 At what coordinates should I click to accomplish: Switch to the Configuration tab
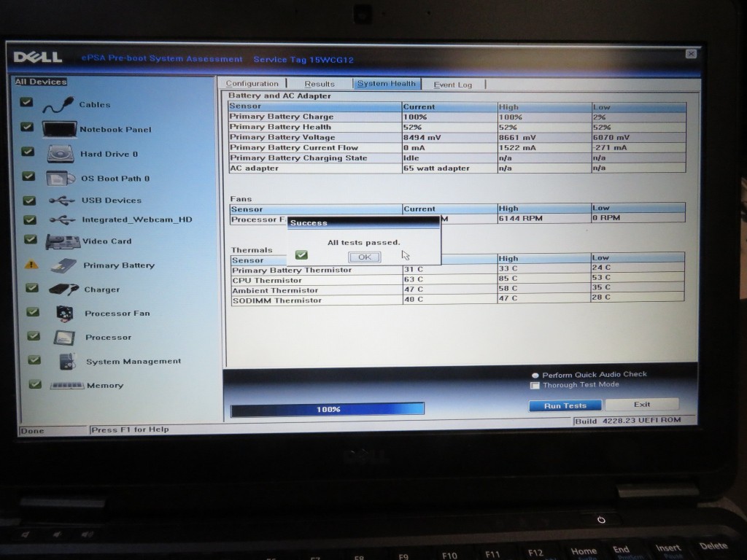(252, 84)
